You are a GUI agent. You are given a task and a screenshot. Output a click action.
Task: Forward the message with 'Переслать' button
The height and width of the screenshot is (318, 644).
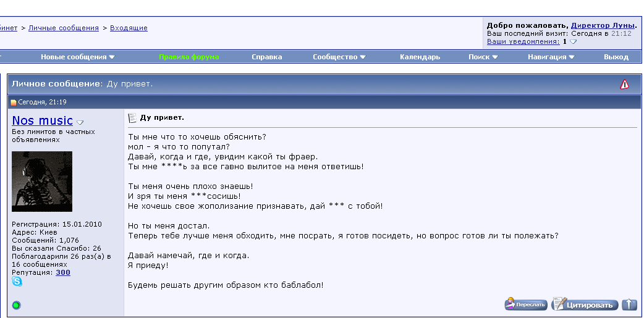click(x=526, y=304)
